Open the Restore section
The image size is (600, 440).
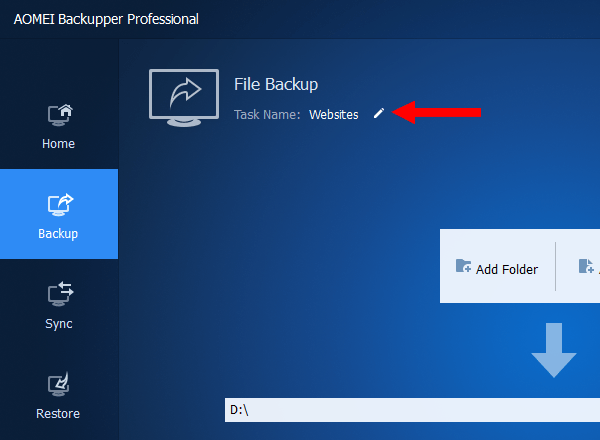[59, 395]
